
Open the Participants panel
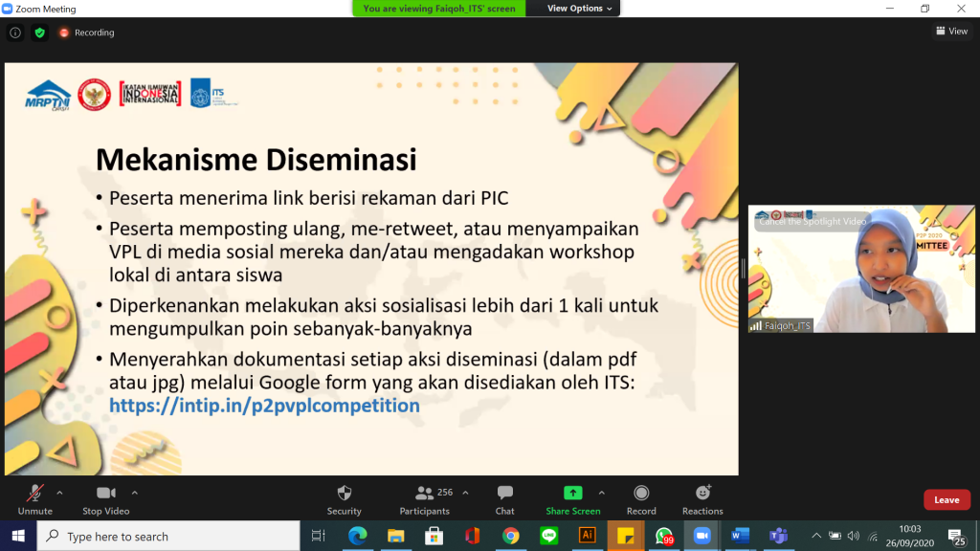tap(425, 494)
